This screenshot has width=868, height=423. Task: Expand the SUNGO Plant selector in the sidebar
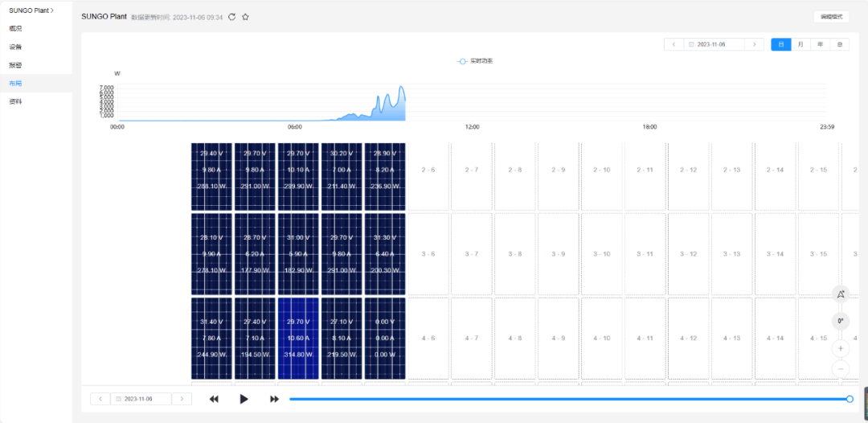31,10
